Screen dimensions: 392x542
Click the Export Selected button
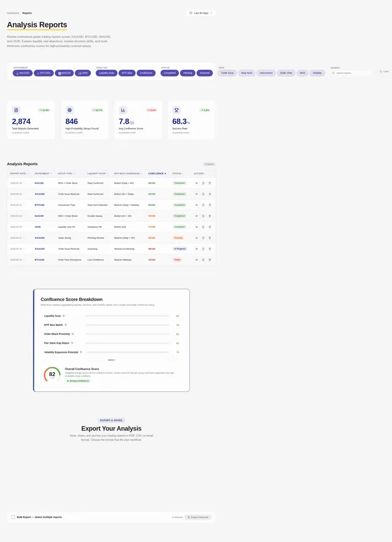pos(198,517)
